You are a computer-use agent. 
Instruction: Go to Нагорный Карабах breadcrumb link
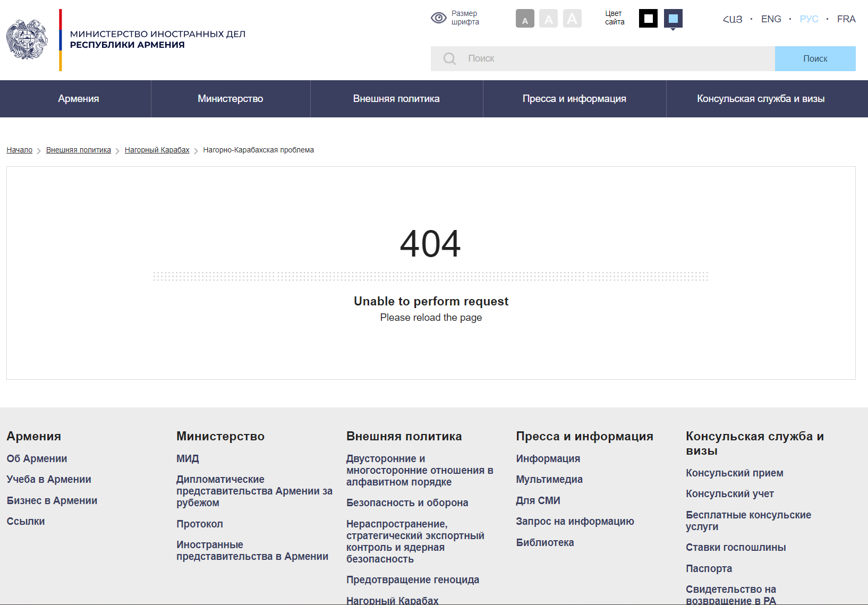tap(157, 150)
